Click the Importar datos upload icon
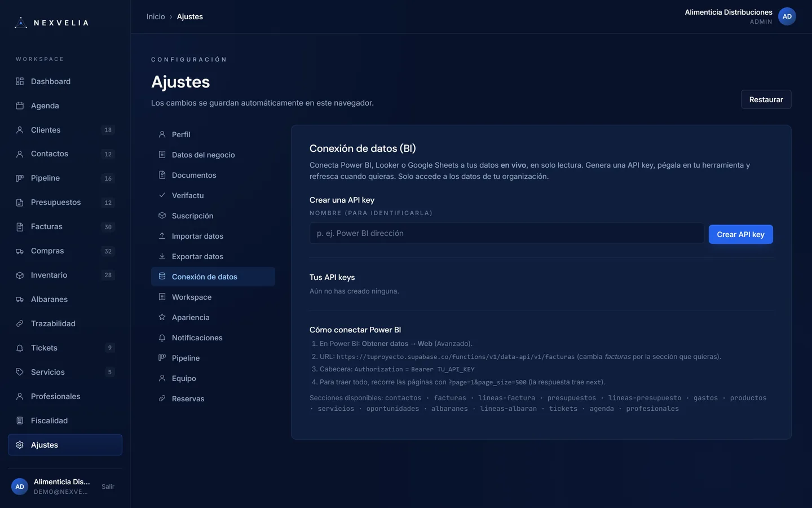The width and height of the screenshot is (812, 508). (162, 236)
